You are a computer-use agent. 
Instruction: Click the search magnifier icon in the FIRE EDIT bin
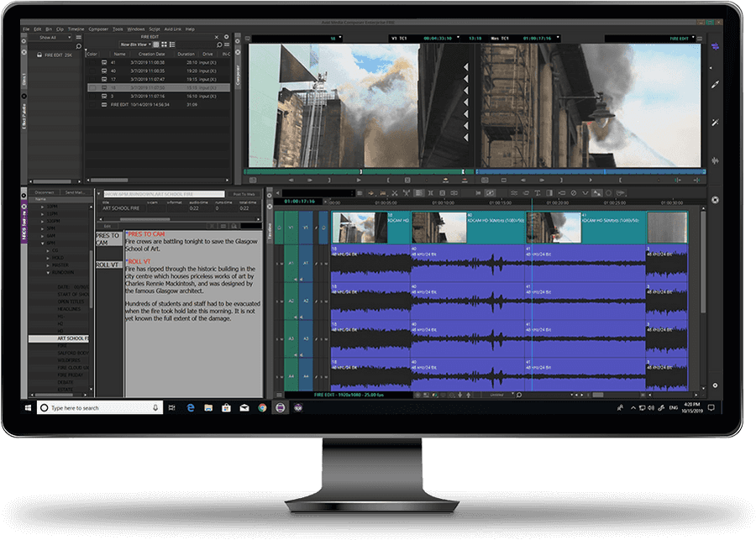pyautogui.click(x=220, y=45)
